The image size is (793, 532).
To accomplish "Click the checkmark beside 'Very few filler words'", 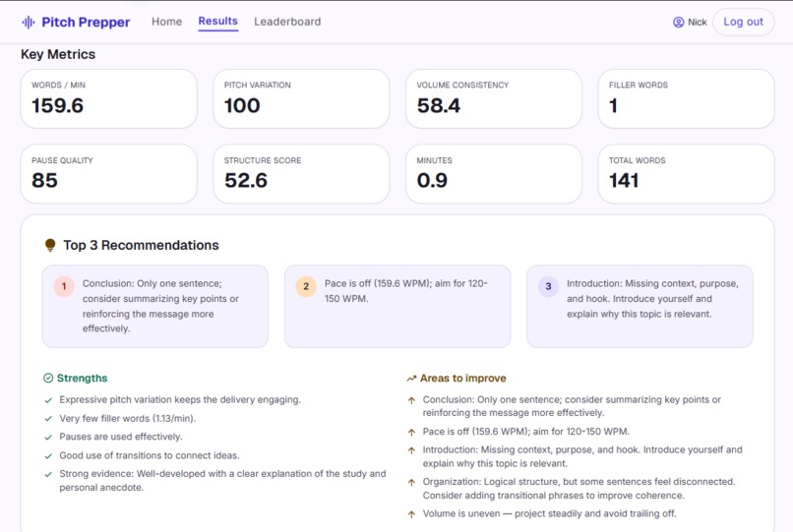I will click(48, 419).
